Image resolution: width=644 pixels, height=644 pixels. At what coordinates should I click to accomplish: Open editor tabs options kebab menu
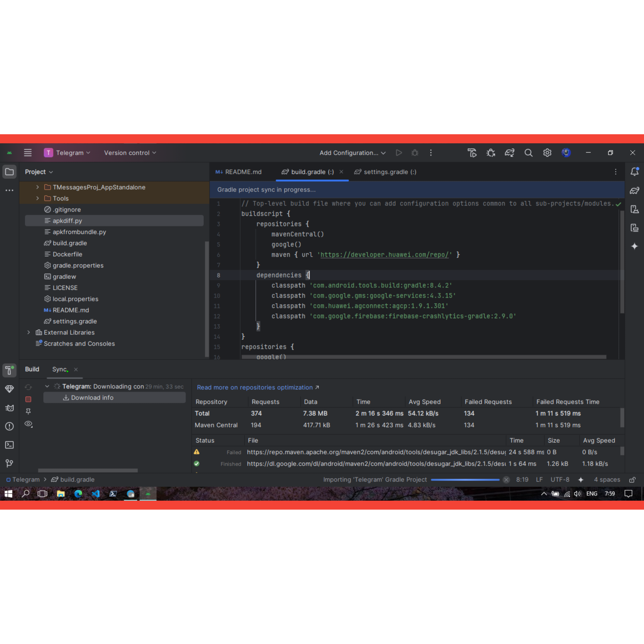pos(616,172)
